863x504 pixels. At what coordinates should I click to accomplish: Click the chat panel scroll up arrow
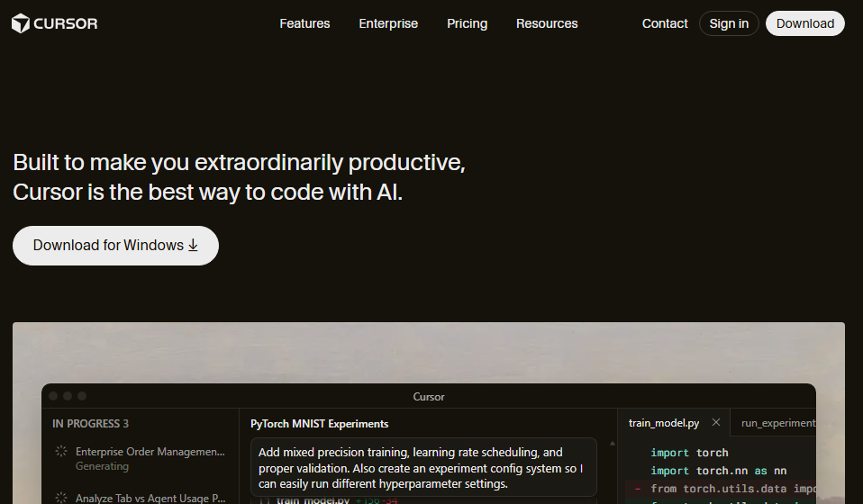tap(612, 443)
